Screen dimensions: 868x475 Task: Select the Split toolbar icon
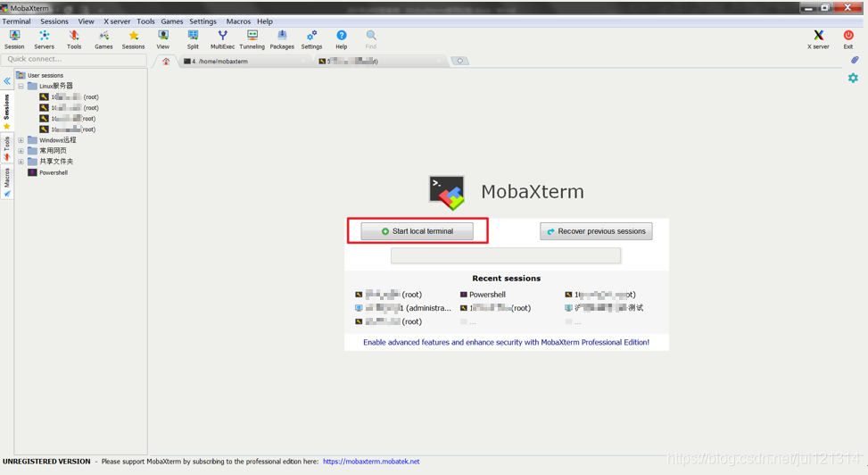(x=193, y=40)
